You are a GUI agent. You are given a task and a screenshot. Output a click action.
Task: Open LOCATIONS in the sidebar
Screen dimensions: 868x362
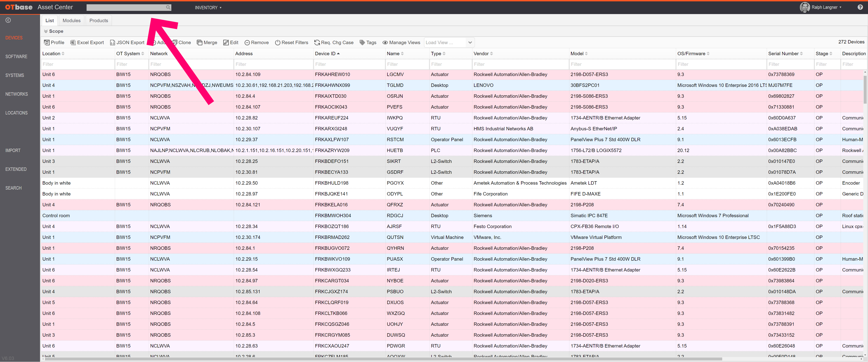[x=16, y=113]
